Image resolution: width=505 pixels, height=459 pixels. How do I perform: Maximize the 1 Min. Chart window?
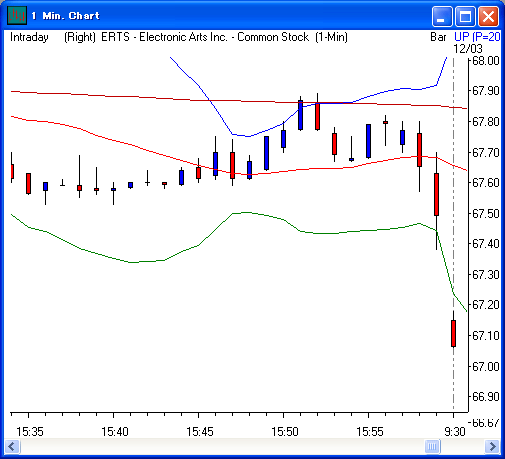click(x=465, y=16)
